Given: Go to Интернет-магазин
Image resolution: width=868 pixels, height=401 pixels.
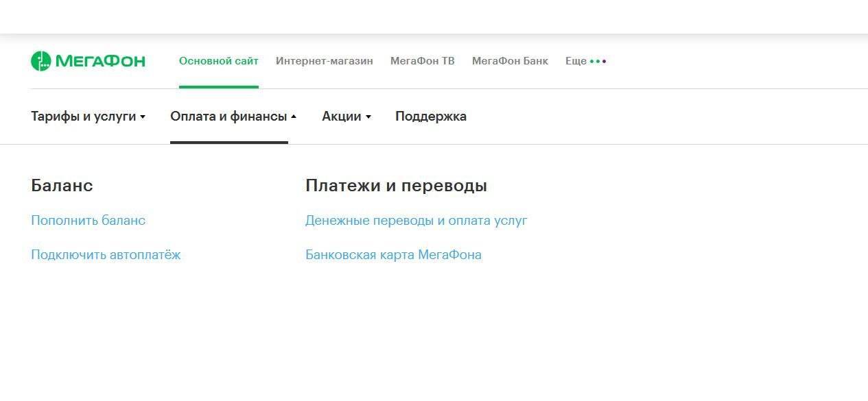Looking at the screenshot, I should coord(325,61).
